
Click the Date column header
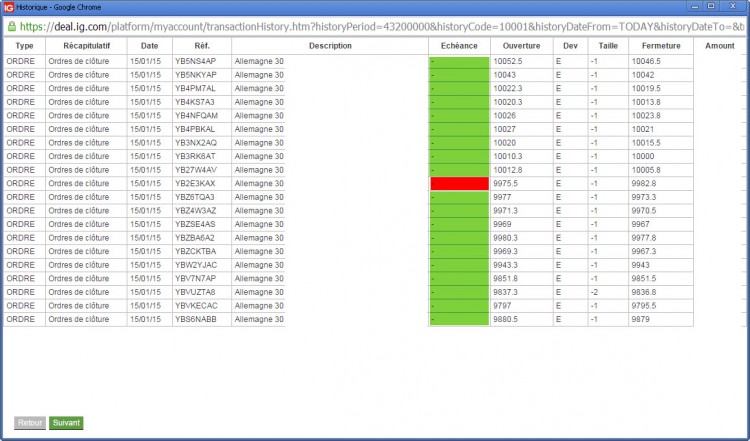[150, 46]
